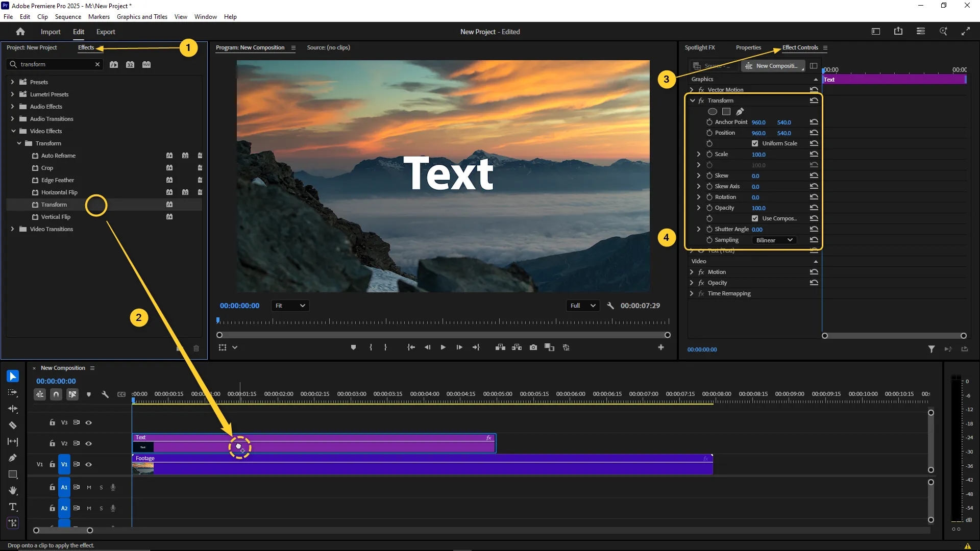
Task: Open timeline settings wrench
Action: [105, 394]
